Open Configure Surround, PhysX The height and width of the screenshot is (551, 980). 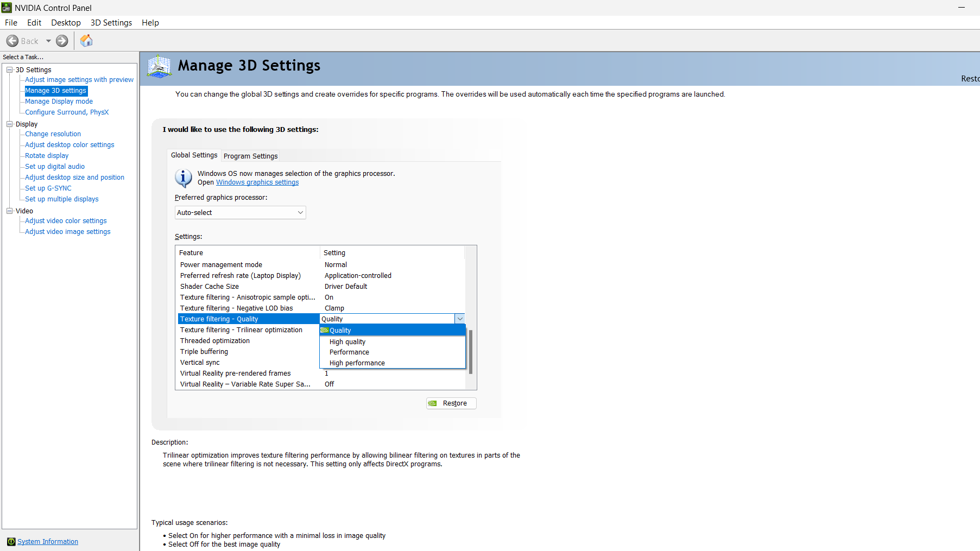pos(67,112)
